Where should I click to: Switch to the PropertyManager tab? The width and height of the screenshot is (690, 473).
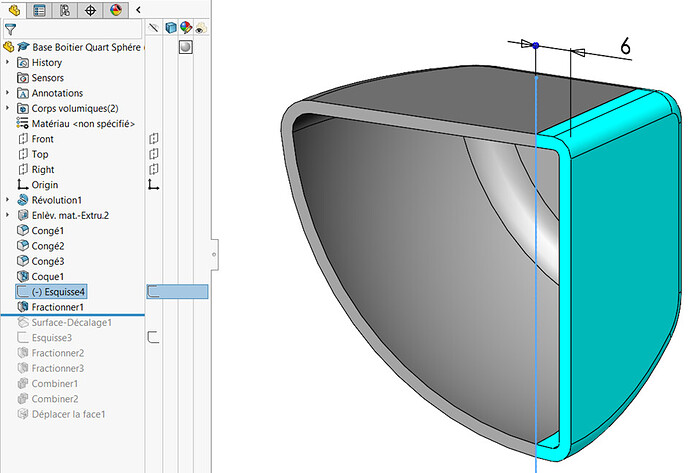(x=39, y=10)
